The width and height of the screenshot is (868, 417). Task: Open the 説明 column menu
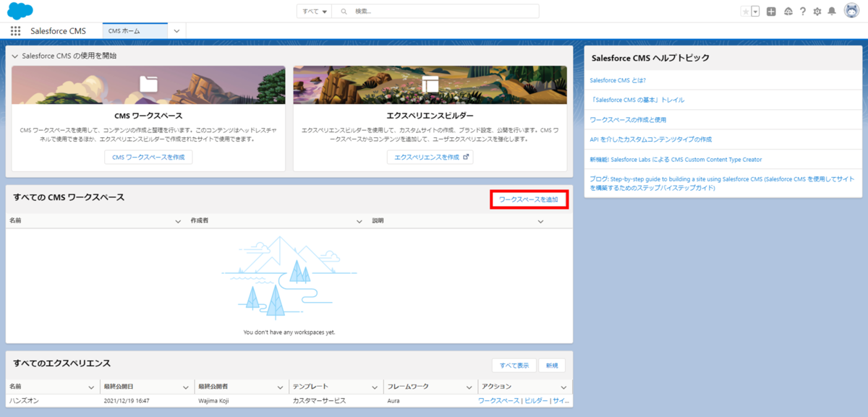point(540,221)
